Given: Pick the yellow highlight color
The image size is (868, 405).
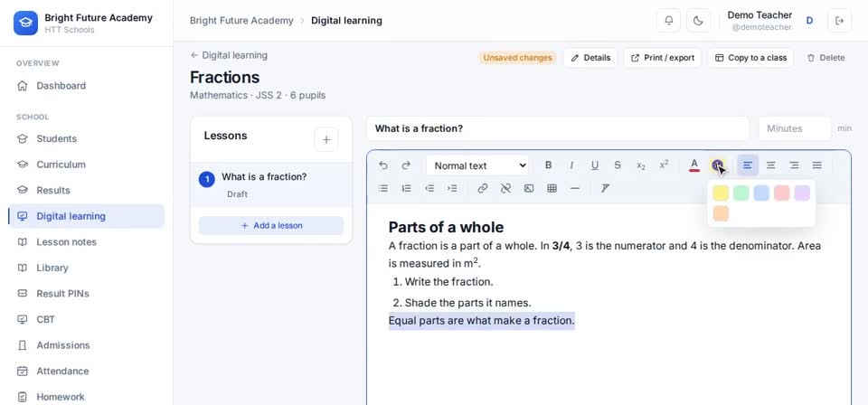Looking at the screenshot, I should (721, 193).
